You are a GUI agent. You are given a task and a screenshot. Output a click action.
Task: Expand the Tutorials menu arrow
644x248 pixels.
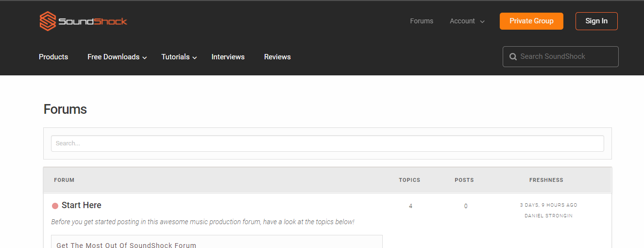point(195,58)
